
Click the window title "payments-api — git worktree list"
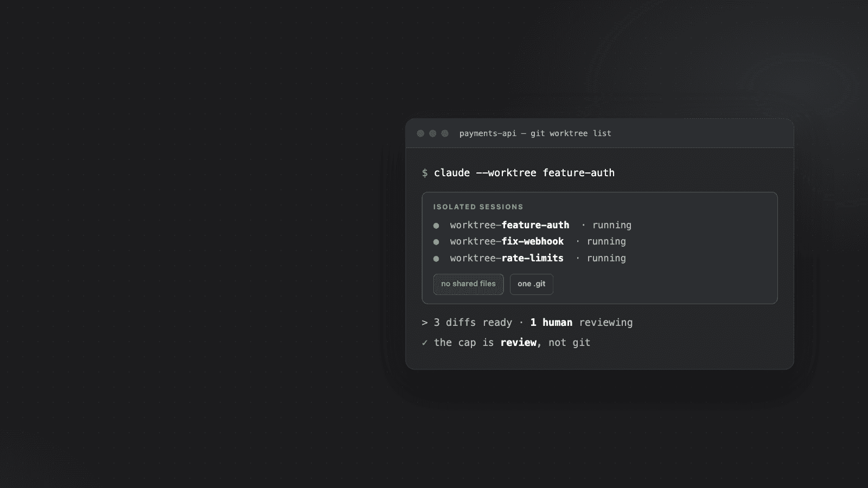pyautogui.click(x=535, y=133)
